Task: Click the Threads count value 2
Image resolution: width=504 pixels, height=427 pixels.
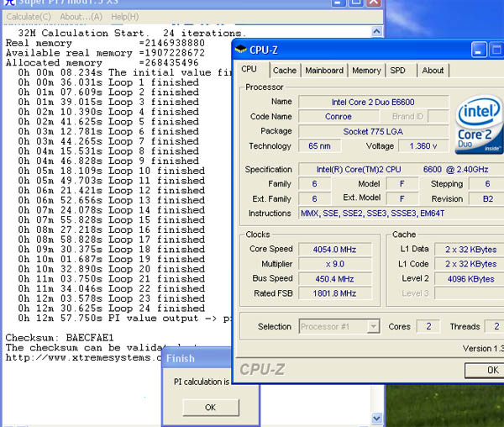Action: pyautogui.click(x=496, y=326)
